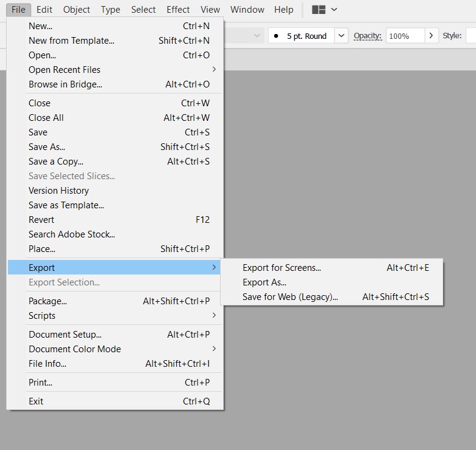Select Place from the File menu

tap(42, 249)
